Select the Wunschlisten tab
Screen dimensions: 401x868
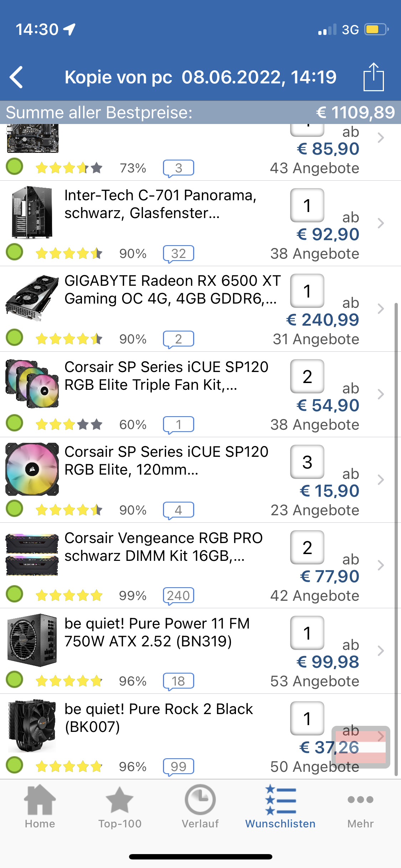click(280, 806)
